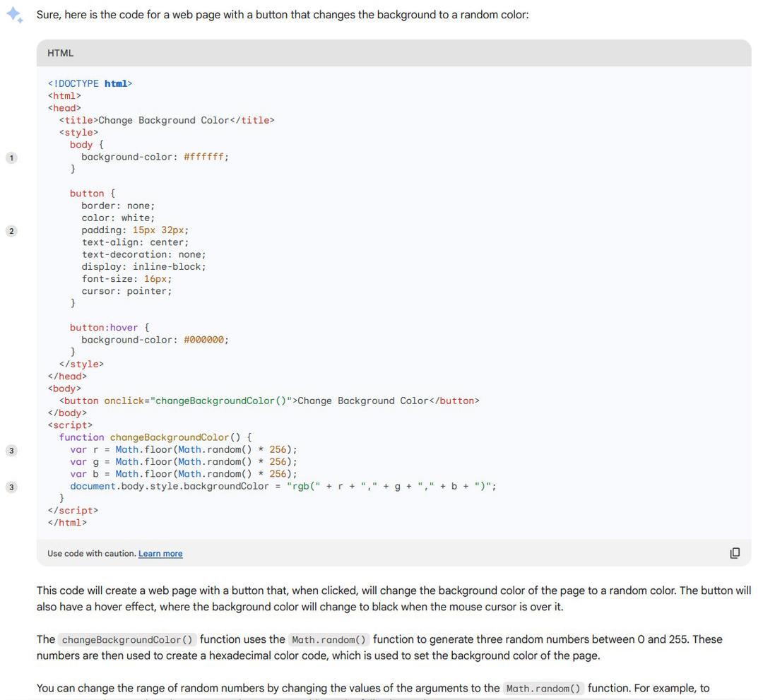Copy the code using the copy icon
This screenshot has width=763, height=700.
735,553
